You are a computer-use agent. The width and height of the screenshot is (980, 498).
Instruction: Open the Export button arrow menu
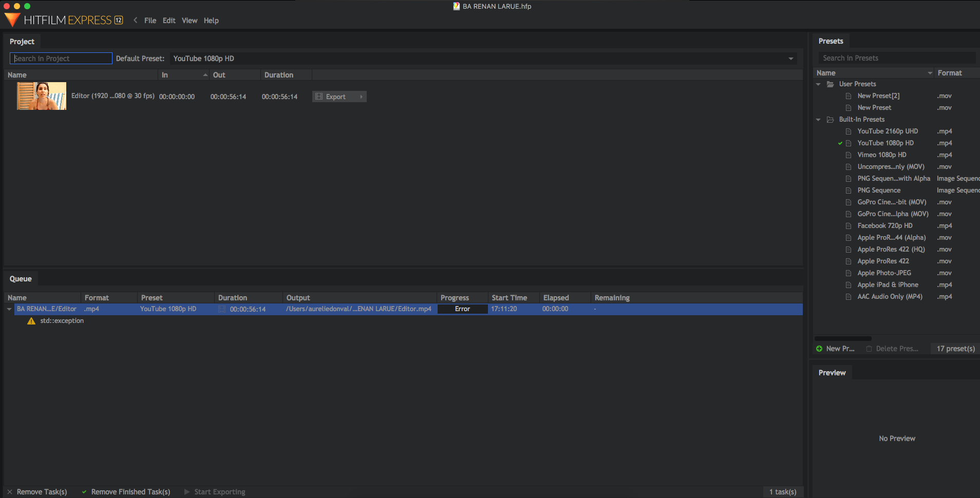coord(361,97)
